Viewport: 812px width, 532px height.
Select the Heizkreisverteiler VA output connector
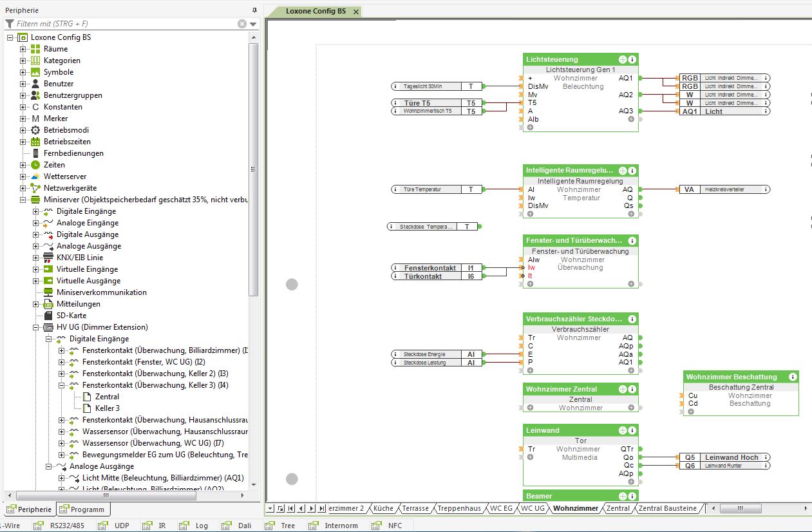(726, 189)
